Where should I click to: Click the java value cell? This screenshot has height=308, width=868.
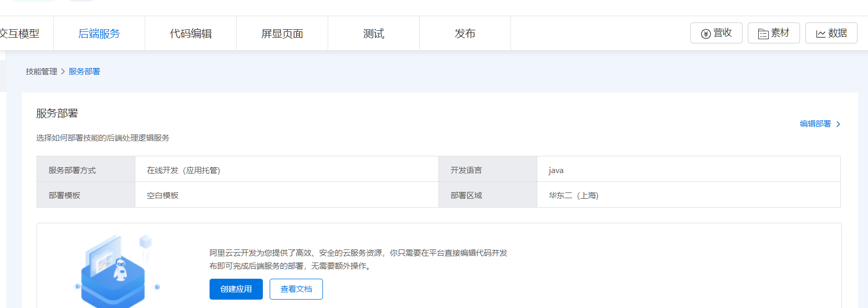688,169
